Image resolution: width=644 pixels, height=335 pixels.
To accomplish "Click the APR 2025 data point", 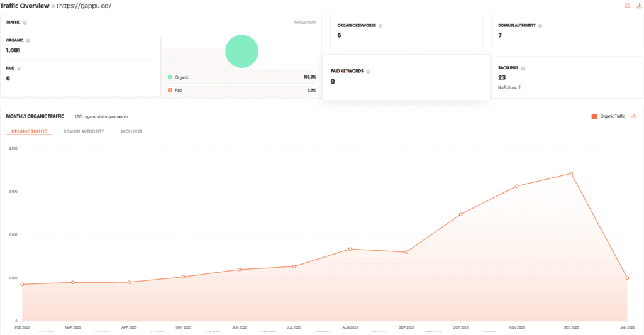I will point(129,282).
